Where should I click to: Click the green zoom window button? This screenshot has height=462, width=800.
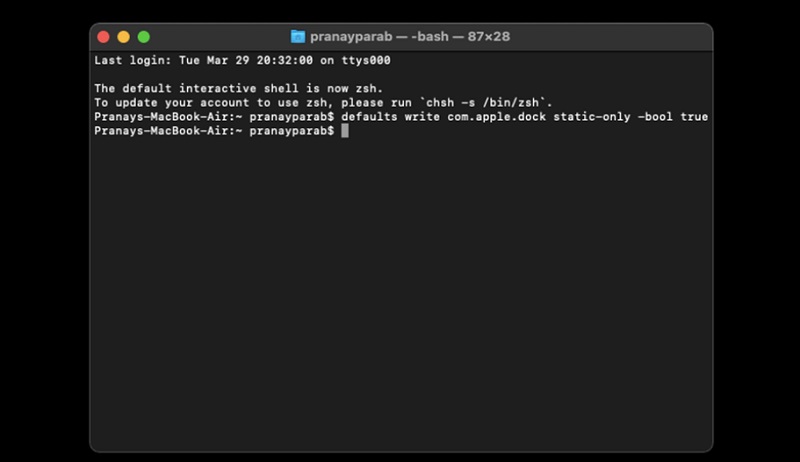(143, 37)
